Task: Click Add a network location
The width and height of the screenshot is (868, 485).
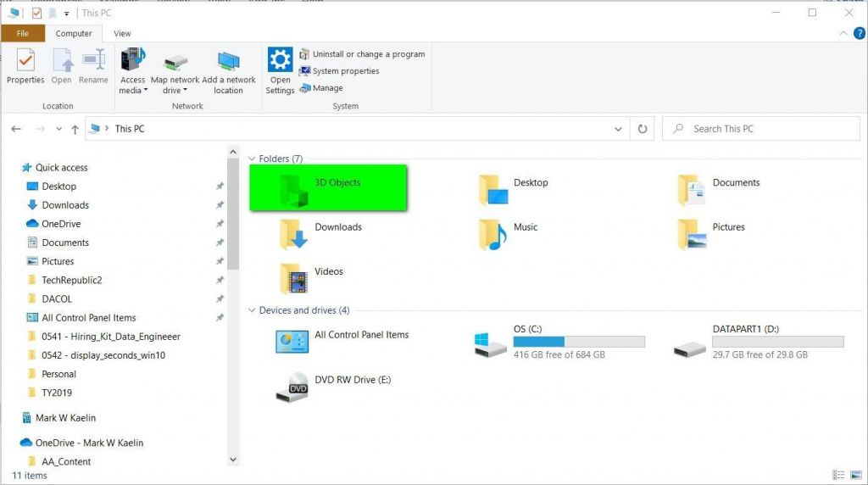Action: (228, 72)
